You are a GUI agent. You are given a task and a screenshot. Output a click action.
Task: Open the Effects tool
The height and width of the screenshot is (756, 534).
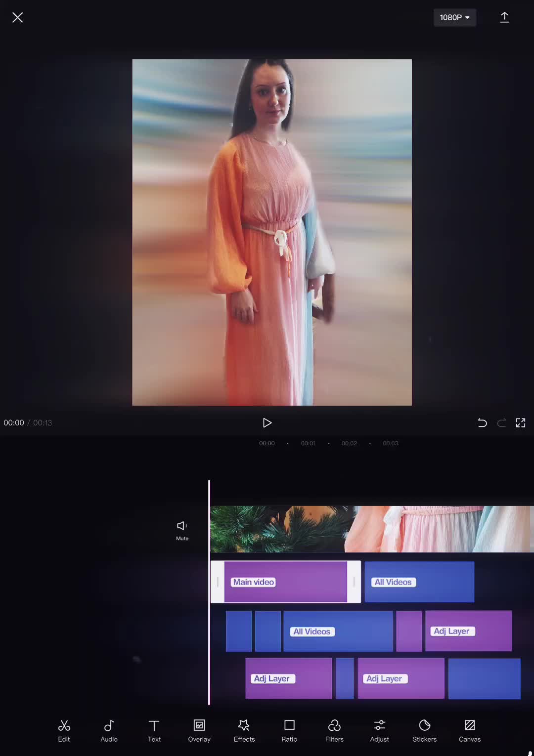pyautogui.click(x=244, y=731)
